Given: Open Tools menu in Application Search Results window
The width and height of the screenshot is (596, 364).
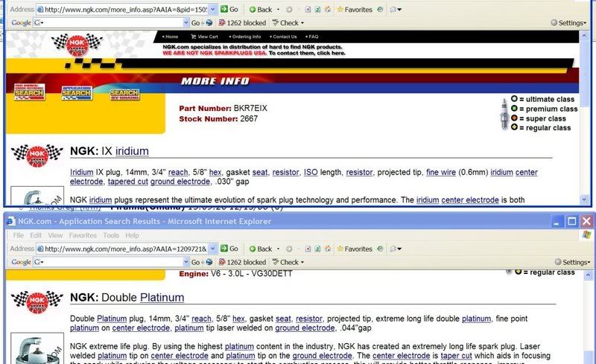Looking at the screenshot, I should click(111, 235).
